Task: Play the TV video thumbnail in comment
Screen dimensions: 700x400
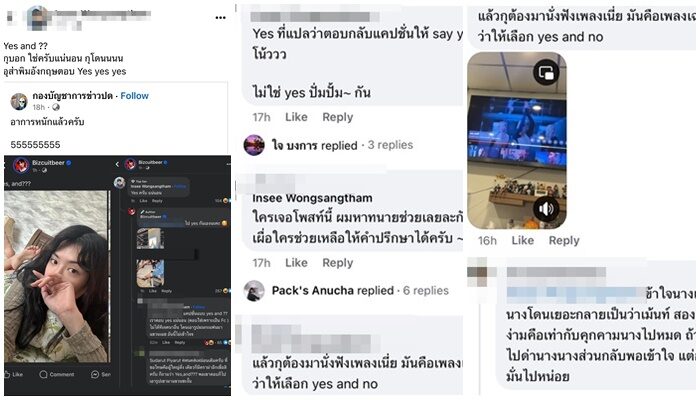Action: [x=517, y=141]
